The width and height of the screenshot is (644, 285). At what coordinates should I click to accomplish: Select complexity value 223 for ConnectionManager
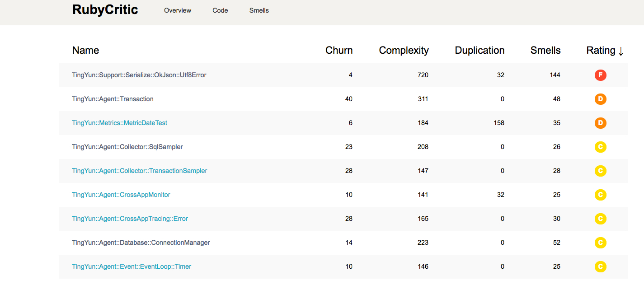[423, 243]
